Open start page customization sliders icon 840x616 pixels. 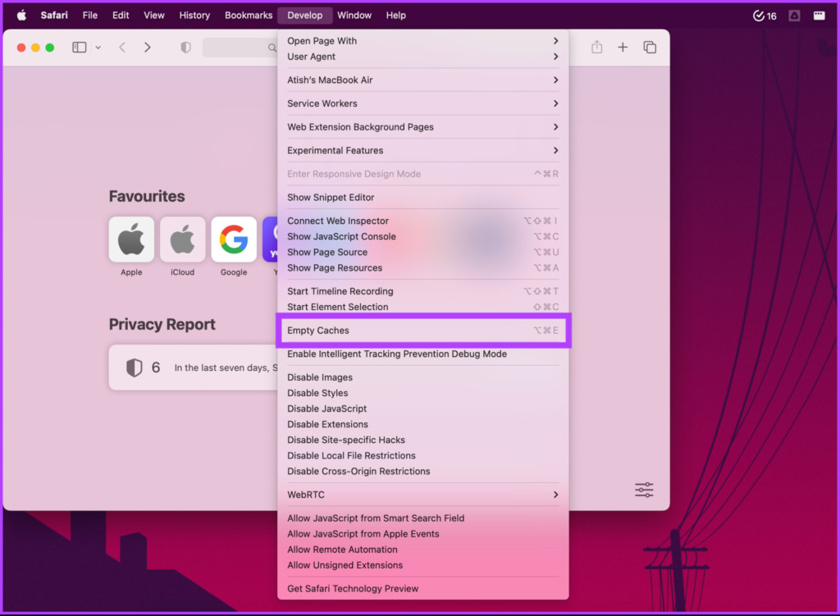644,490
